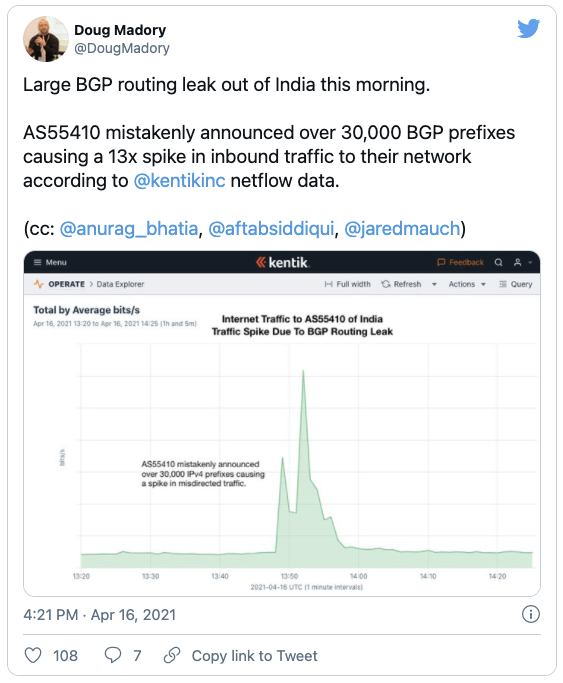Screen dimensions: 563x683
Task: Expand the Refresh dropdown arrow
Action: [434, 284]
